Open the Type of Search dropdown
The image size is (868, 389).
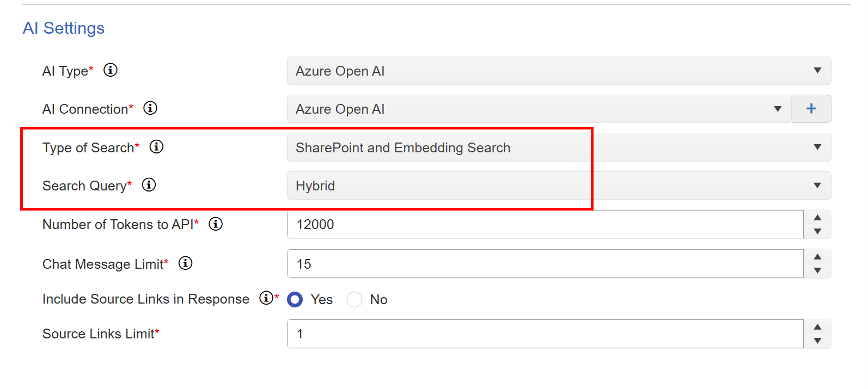(x=559, y=147)
